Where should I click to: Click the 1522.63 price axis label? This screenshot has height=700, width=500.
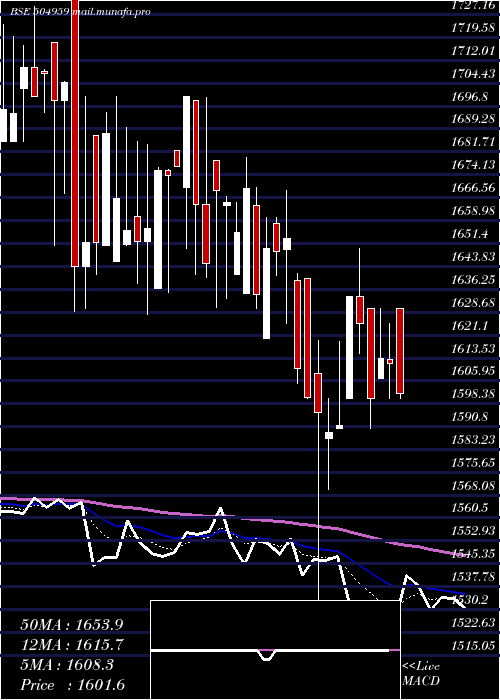473,622
